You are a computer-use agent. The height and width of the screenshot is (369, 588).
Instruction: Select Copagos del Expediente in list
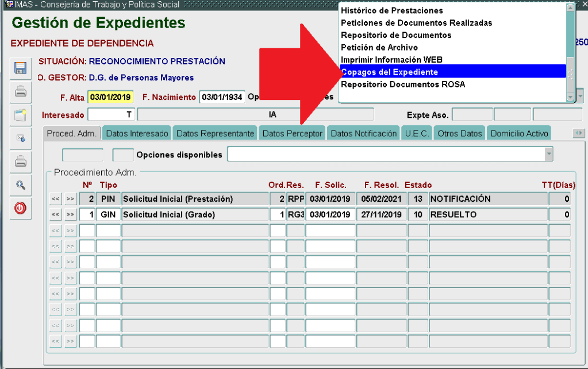pyautogui.click(x=389, y=72)
